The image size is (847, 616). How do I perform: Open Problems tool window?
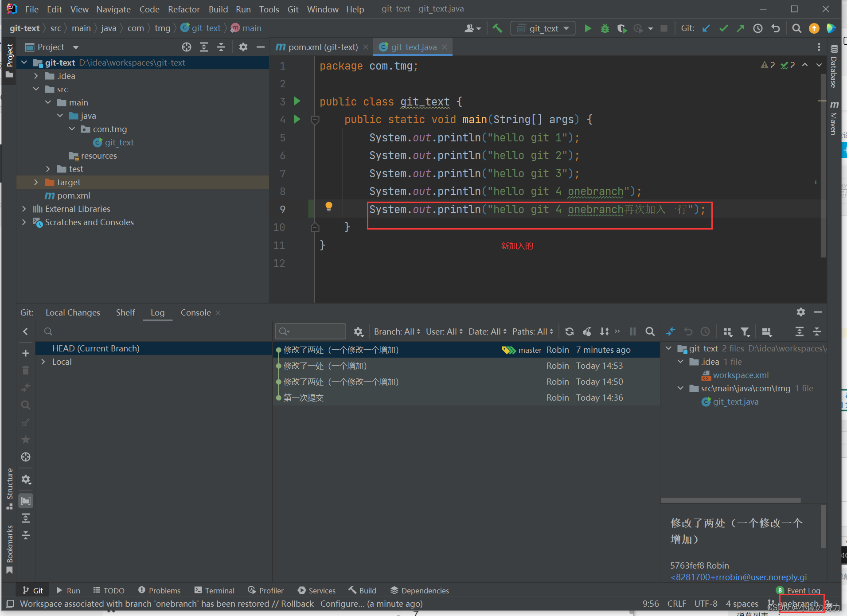coord(160,590)
